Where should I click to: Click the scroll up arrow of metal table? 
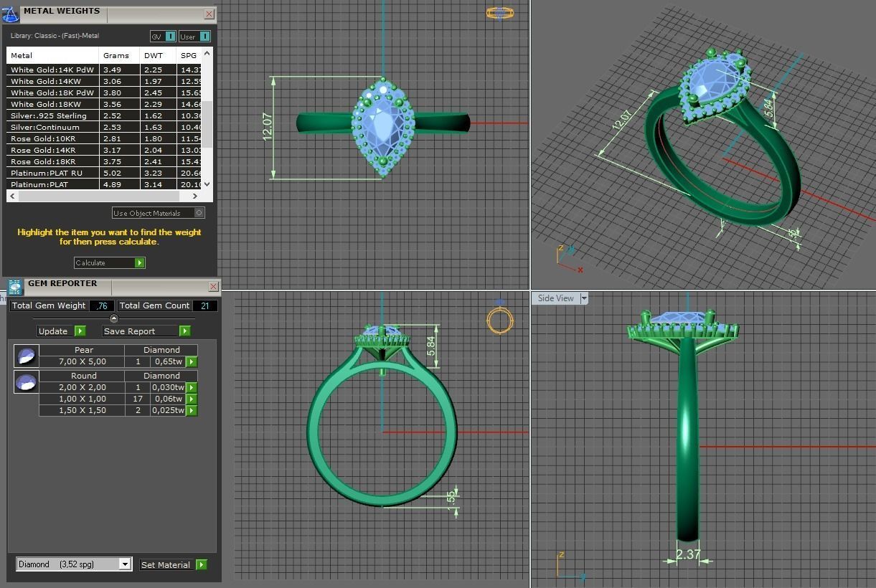[207, 53]
